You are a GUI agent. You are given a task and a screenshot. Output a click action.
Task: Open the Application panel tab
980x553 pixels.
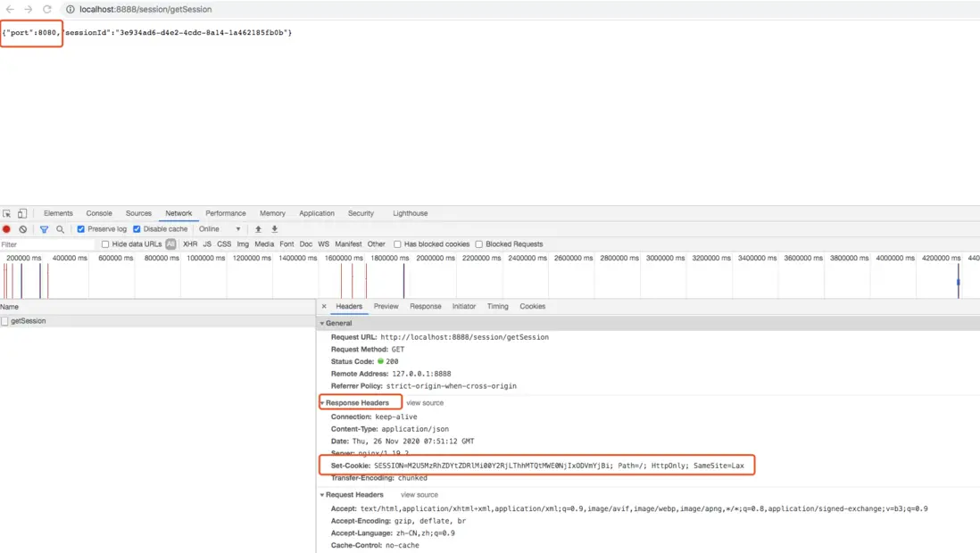click(x=317, y=213)
